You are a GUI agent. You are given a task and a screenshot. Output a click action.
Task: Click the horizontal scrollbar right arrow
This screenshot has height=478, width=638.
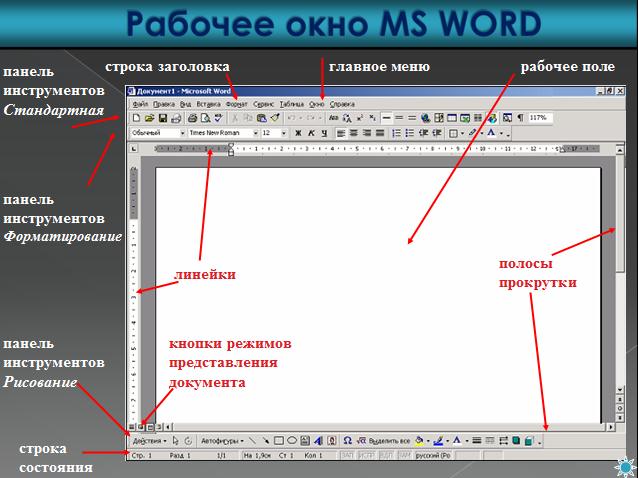(x=611, y=427)
